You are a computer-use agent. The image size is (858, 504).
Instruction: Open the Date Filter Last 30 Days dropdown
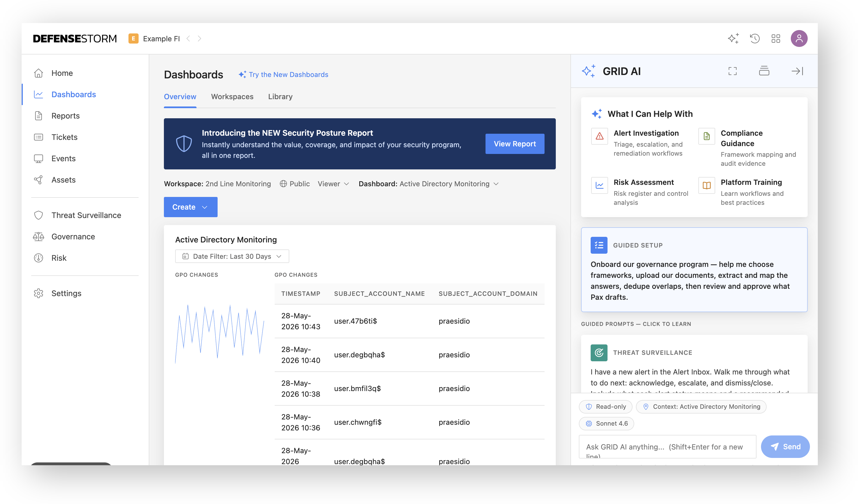tap(232, 256)
